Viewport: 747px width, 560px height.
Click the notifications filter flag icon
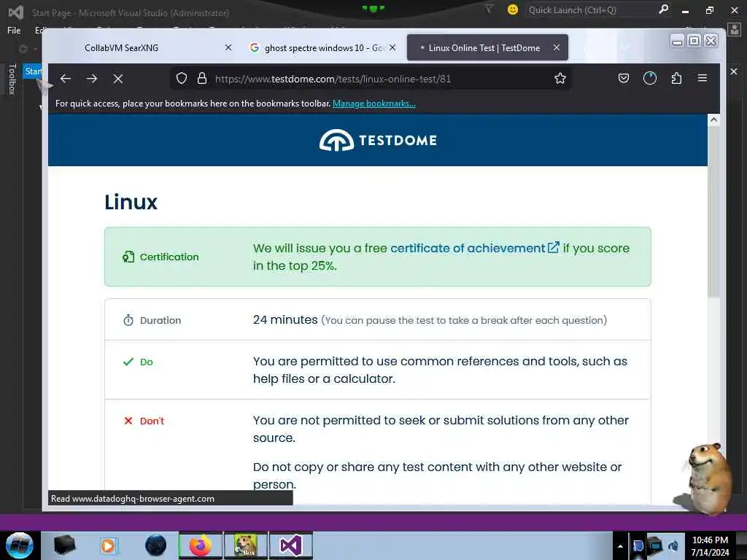coord(489,9)
